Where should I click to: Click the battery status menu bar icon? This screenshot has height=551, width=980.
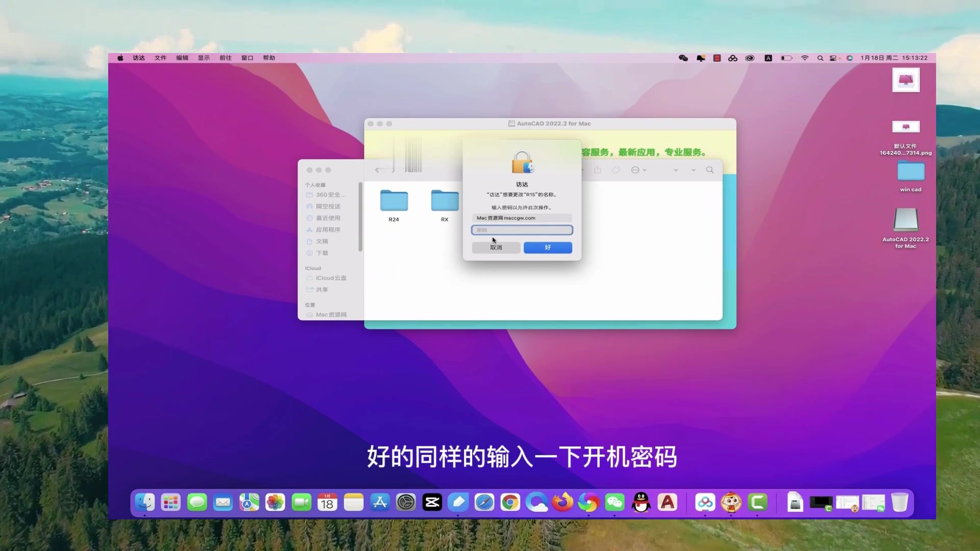(x=787, y=58)
